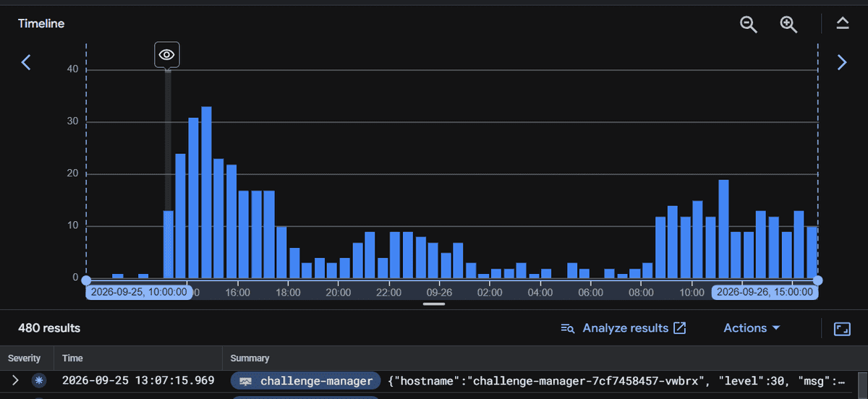Click the log summary JSON text

pos(616,381)
